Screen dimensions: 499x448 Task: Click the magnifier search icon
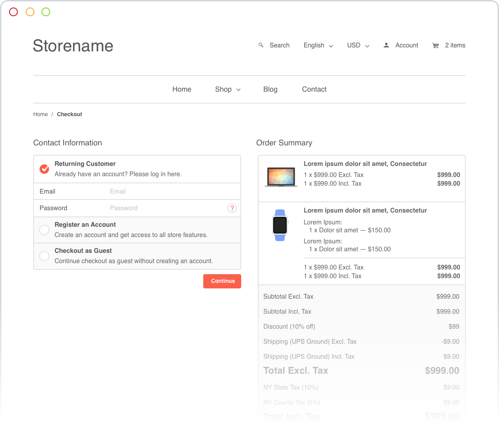(261, 45)
